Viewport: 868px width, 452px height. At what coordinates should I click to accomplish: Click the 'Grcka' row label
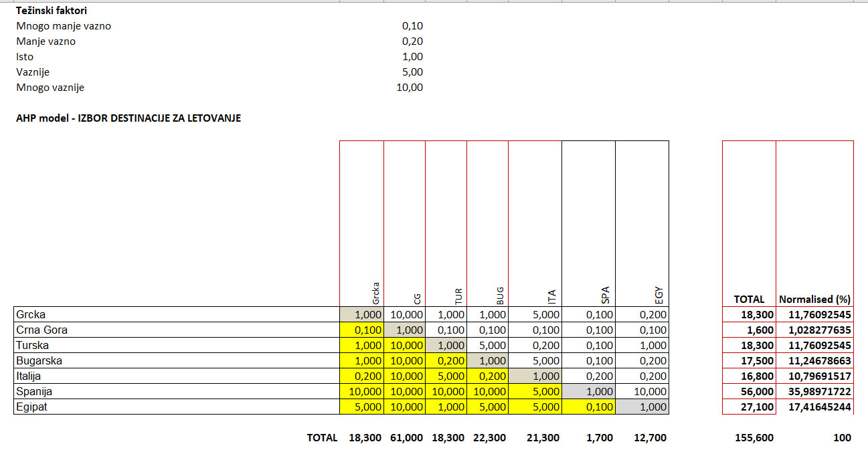coord(177,314)
